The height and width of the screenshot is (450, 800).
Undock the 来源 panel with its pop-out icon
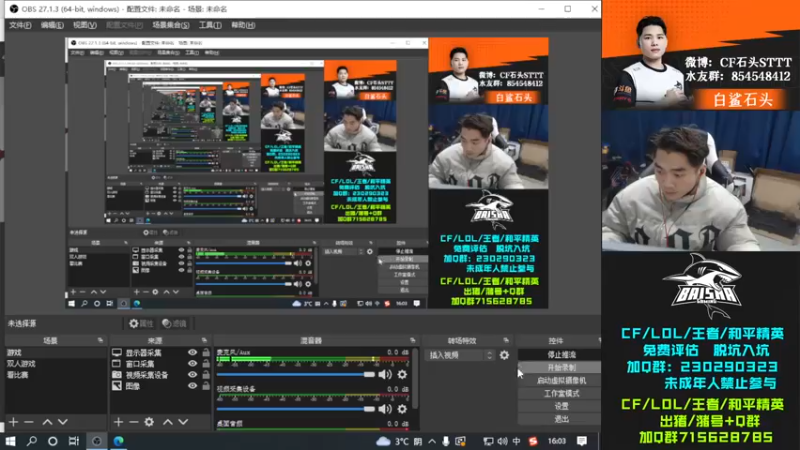pos(204,340)
